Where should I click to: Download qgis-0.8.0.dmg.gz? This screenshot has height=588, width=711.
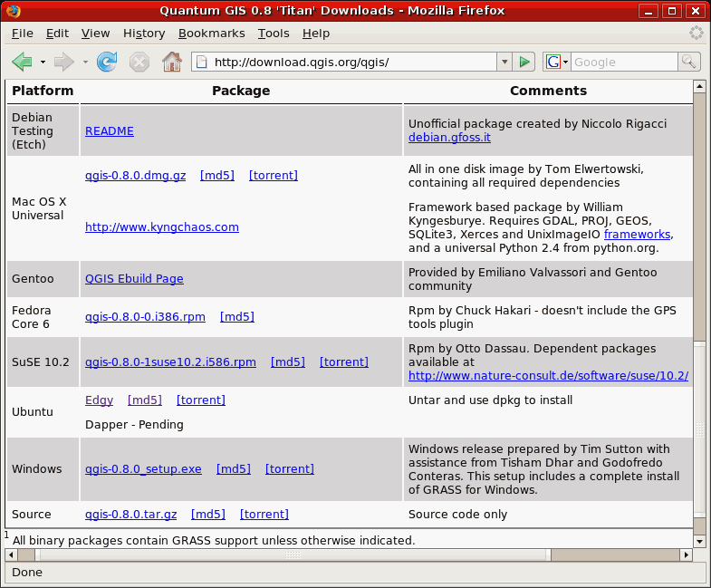[x=135, y=176]
